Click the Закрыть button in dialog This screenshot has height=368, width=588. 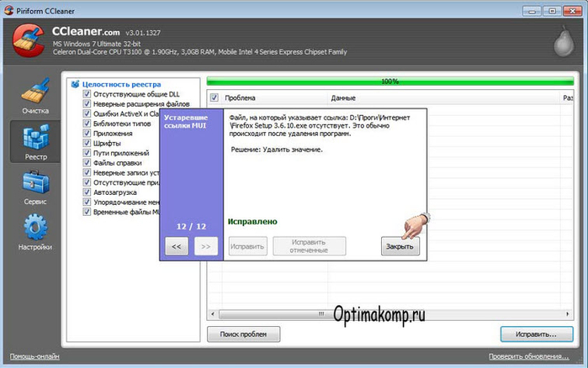(400, 246)
